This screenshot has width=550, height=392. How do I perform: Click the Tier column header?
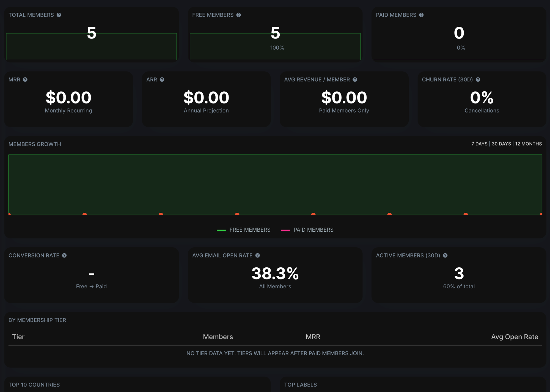pos(18,337)
